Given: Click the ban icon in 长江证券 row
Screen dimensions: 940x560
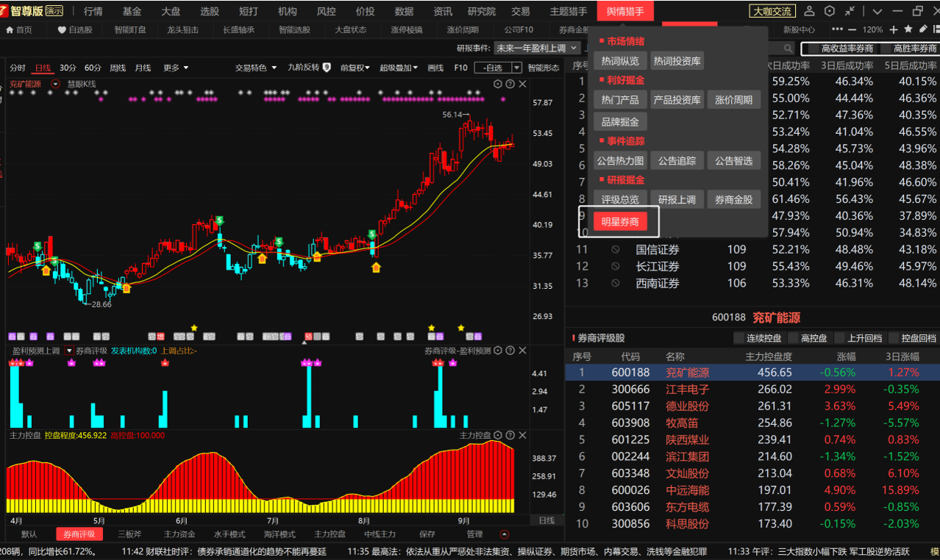Looking at the screenshot, I should coord(616,267).
